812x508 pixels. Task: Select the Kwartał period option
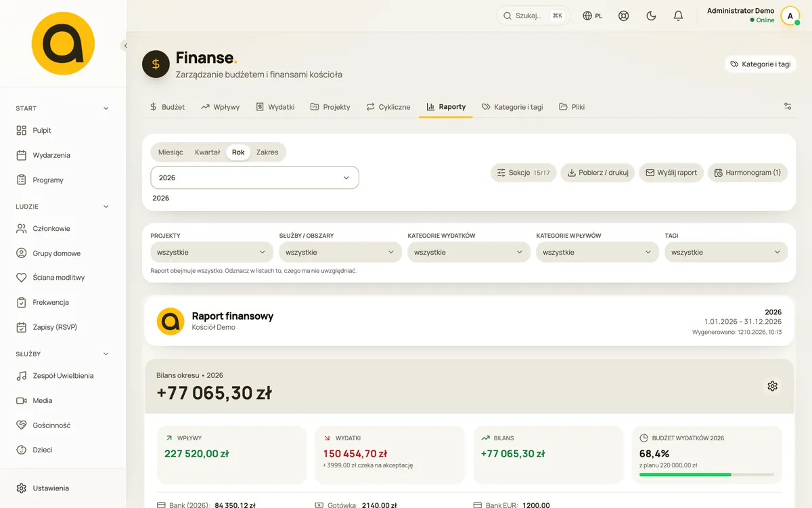(x=207, y=152)
